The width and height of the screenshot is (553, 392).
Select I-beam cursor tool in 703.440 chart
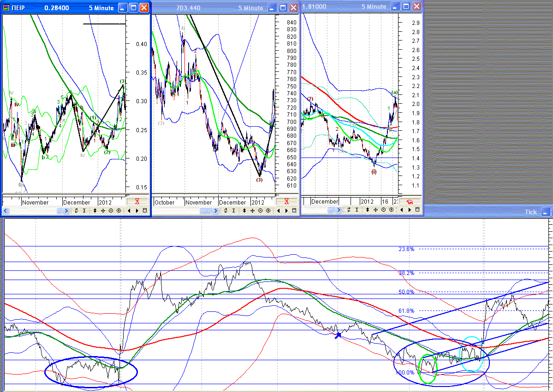[x=234, y=211]
